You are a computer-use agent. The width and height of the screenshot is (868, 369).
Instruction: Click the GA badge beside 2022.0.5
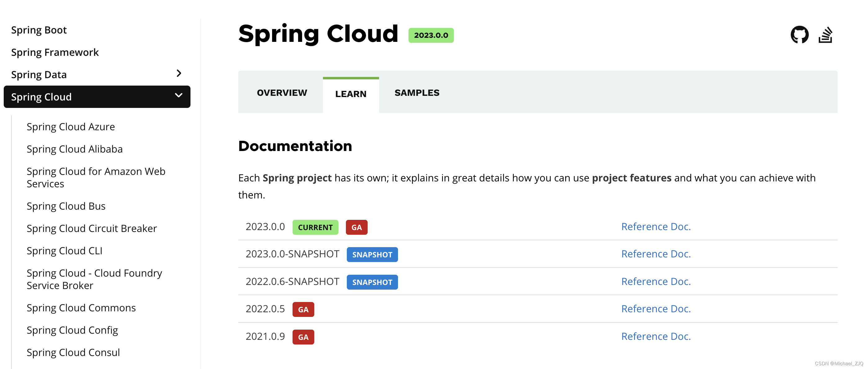pyautogui.click(x=303, y=309)
